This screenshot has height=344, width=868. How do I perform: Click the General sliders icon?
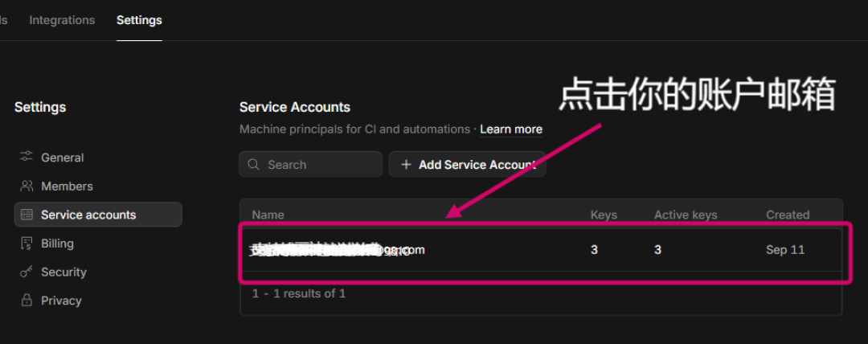click(26, 158)
